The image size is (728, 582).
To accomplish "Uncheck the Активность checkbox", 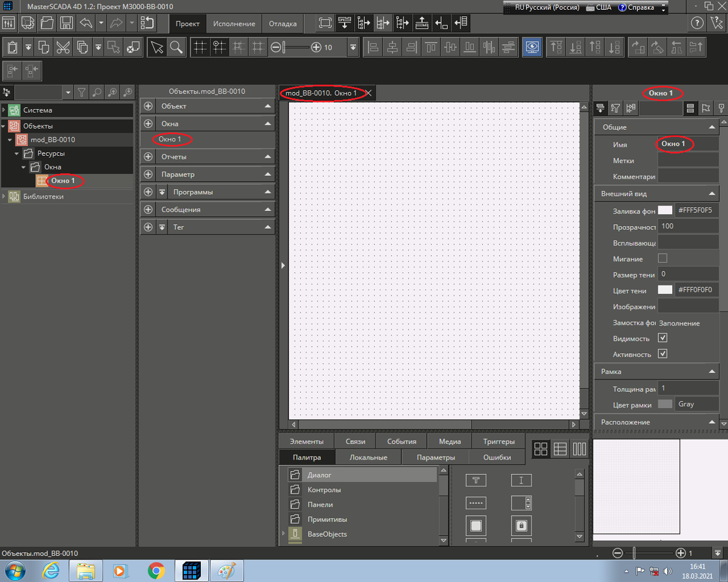I will click(662, 353).
